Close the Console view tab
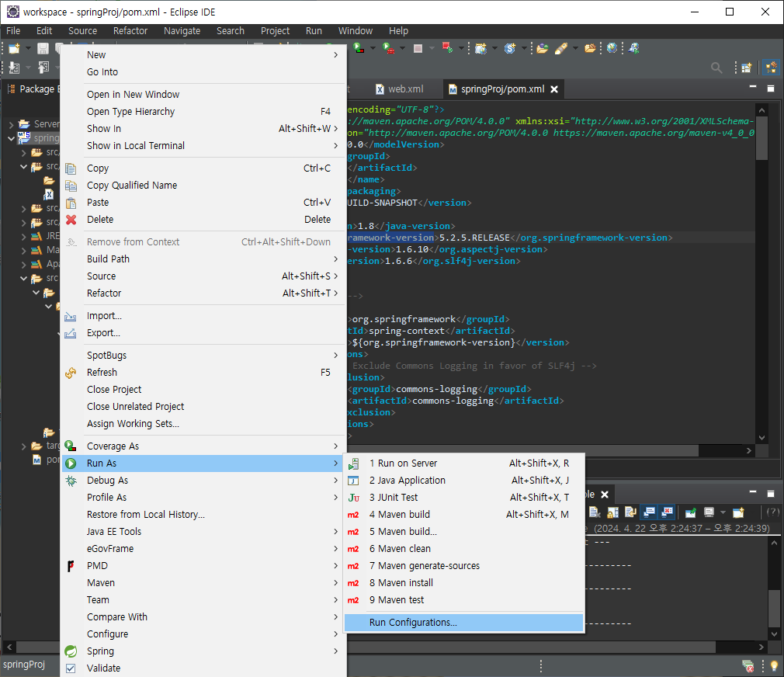 [x=605, y=494]
